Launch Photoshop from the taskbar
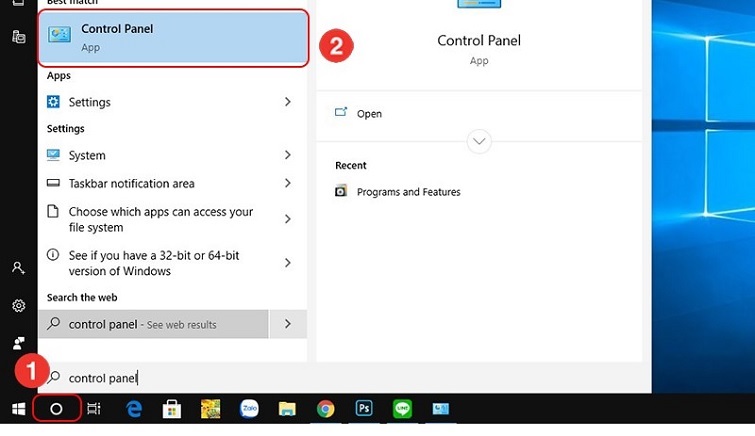Screen dimensions: 755x436 coord(364,408)
